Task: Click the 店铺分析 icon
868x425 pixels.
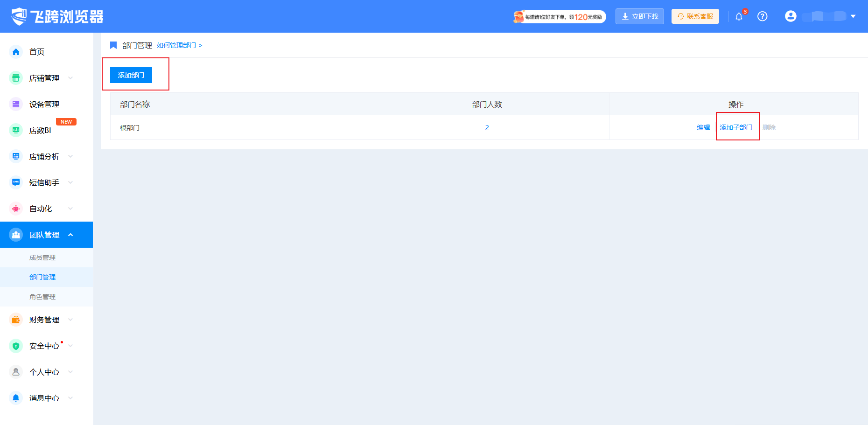Action: point(16,156)
